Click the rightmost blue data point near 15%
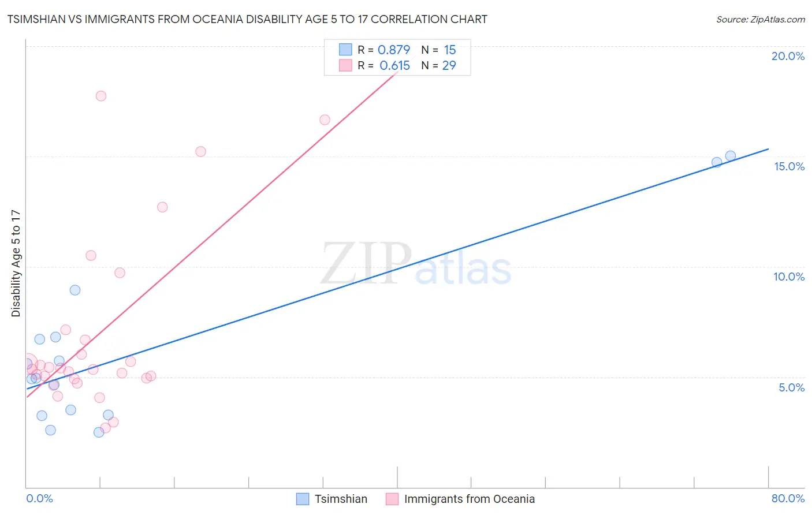This screenshot has width=812, height=515. 731,156
